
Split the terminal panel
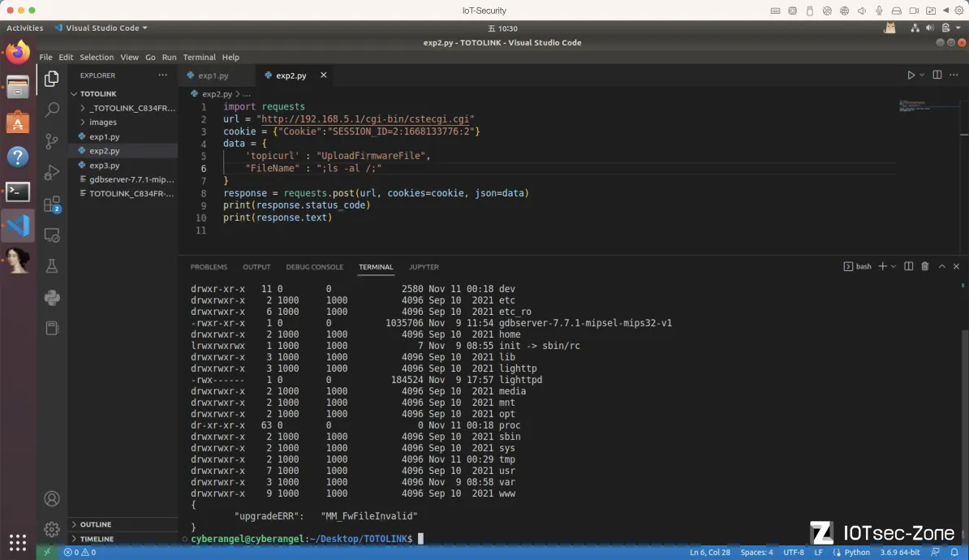click(908, 266)
